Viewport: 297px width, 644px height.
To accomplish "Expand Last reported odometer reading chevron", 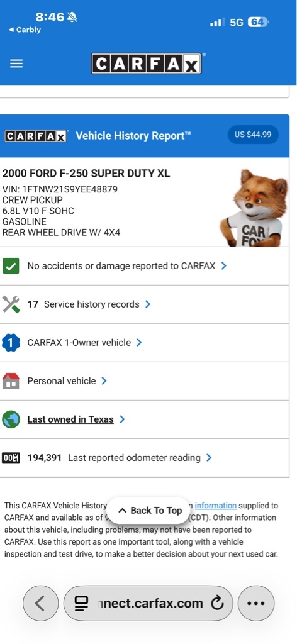I will [209, 458].
